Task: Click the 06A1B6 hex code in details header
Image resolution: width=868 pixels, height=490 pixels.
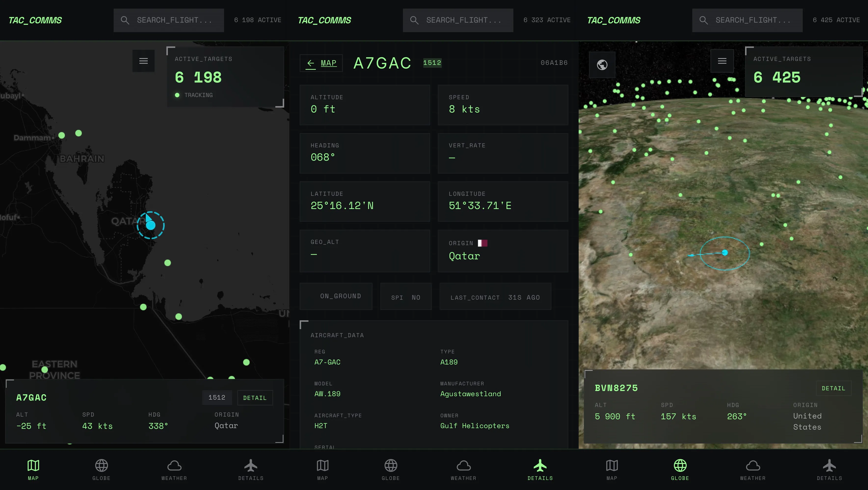Action: click(x=554, y=63)
